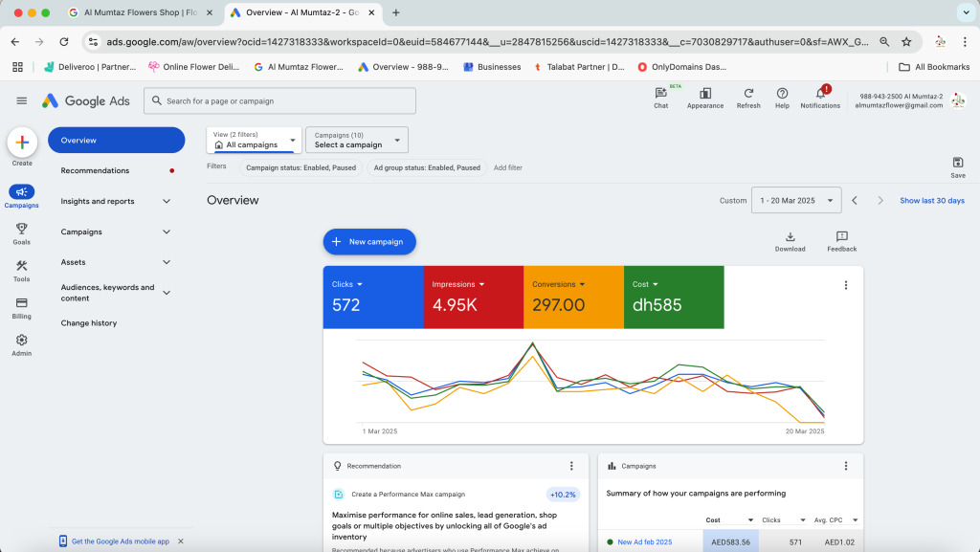Open the Businesses bookmark
Screen dimensions: 980x552
pyautogui.click(x=492, y=67)
